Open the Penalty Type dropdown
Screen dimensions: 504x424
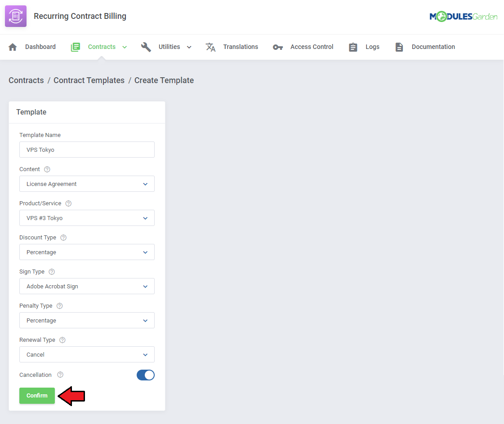(87, 320)
